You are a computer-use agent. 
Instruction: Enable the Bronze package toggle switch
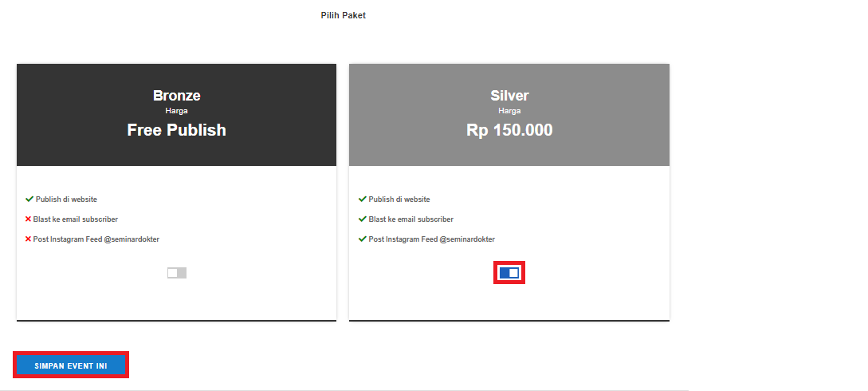tap(177, 273)
